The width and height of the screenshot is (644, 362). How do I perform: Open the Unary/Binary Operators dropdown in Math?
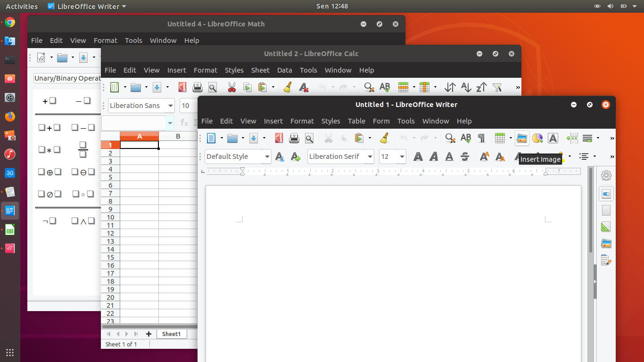[x=68, y=78]
